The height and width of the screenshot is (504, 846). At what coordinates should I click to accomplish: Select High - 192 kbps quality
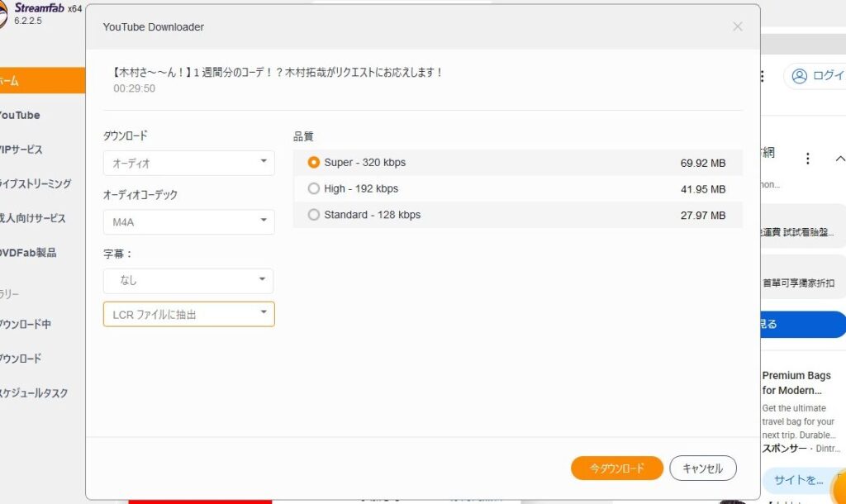coord(313,188)
